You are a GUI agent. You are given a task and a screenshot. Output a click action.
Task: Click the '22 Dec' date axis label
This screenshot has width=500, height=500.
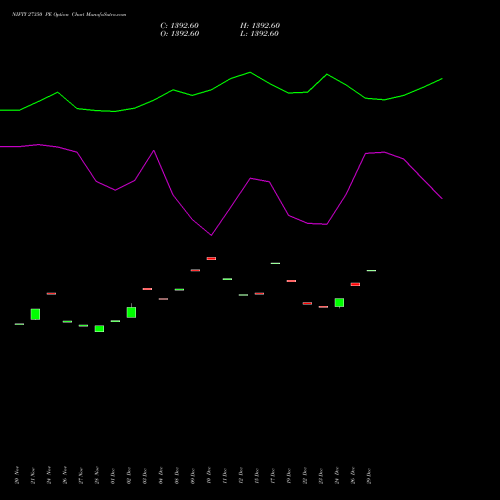(305, 475)
